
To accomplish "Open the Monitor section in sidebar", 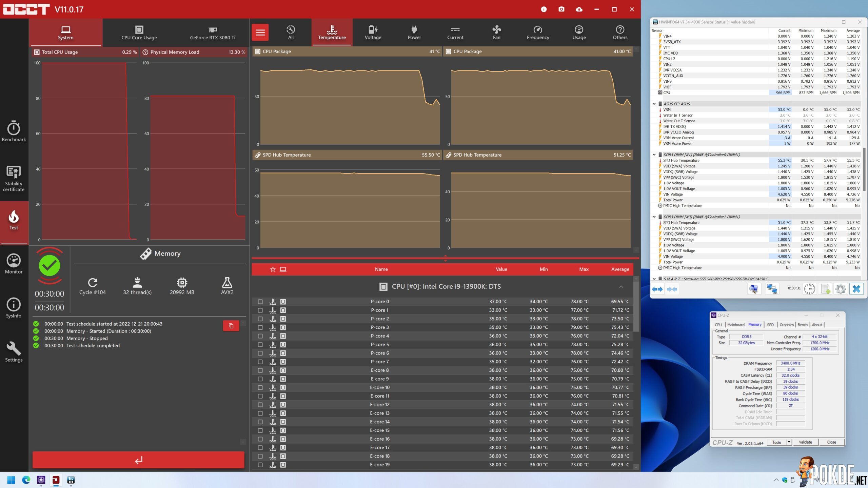I will point(14,264).
